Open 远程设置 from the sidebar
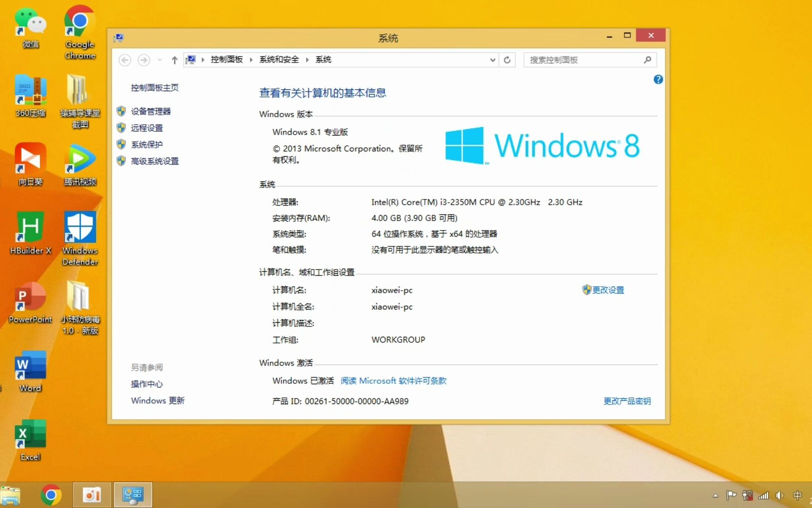The height and width of the screenshot is (508, 812). (x=147, y=128)
